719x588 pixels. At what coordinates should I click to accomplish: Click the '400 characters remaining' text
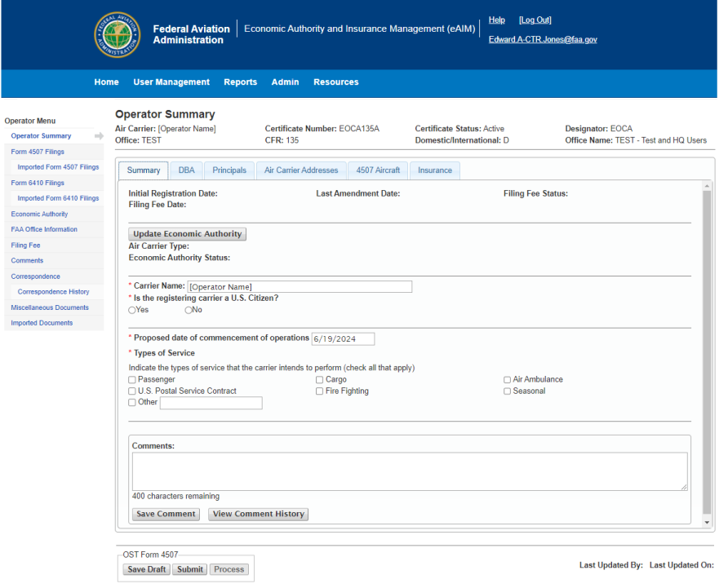175,497
